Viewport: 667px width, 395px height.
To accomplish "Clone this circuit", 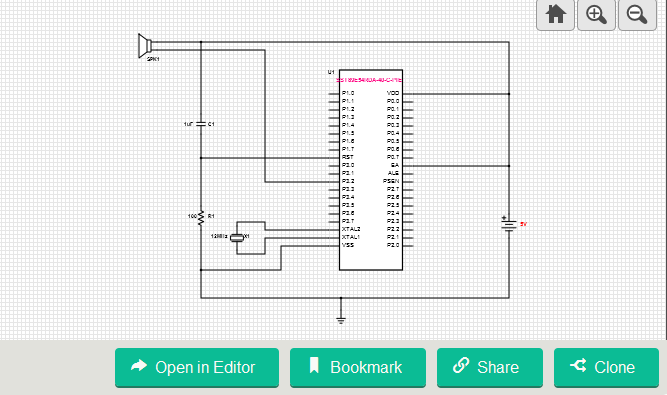I will click(606, 367).
